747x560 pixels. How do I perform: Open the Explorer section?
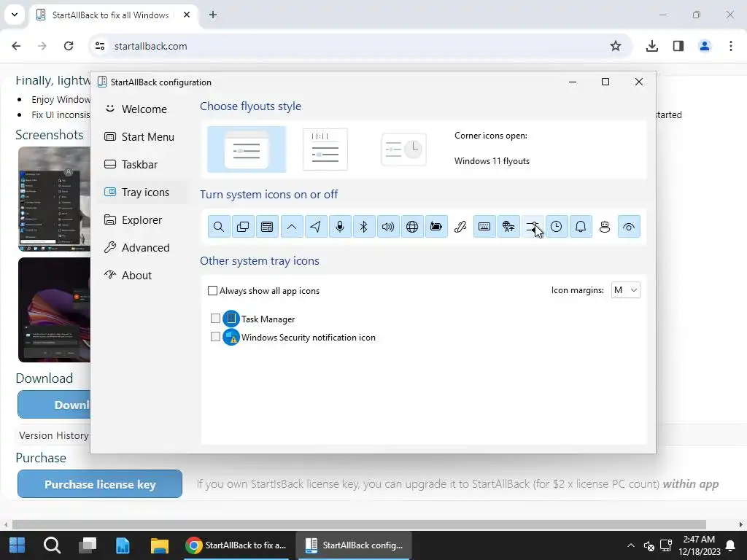click(x=143, y=220)
